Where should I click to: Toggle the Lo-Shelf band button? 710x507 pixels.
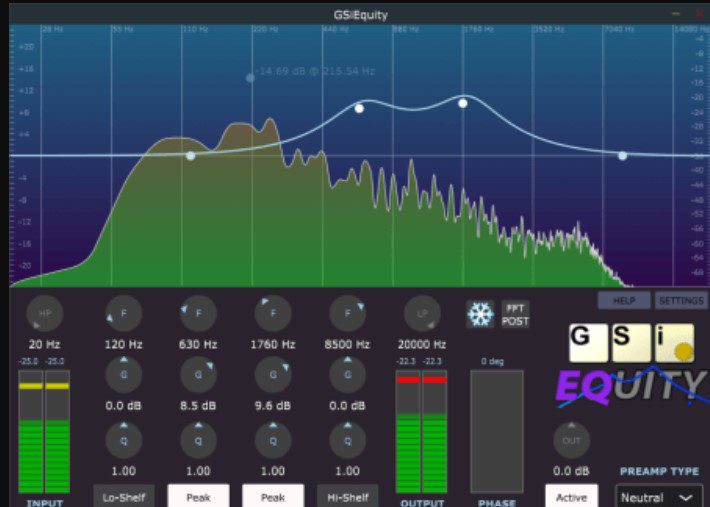point(124,497)
